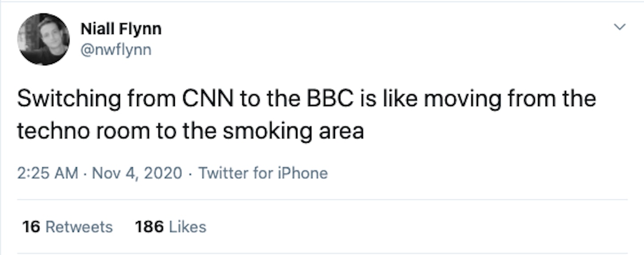
Task: Click the bold number 16
Action: [31, 227]
